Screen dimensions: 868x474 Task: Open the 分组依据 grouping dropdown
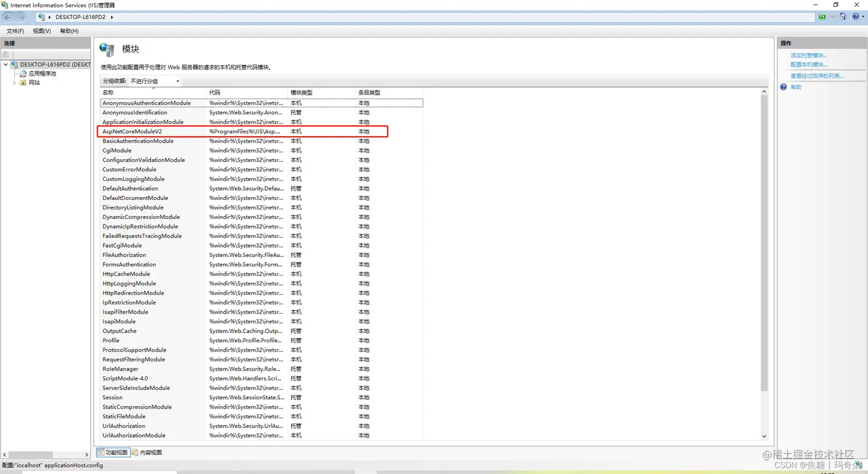pos(154,81)
